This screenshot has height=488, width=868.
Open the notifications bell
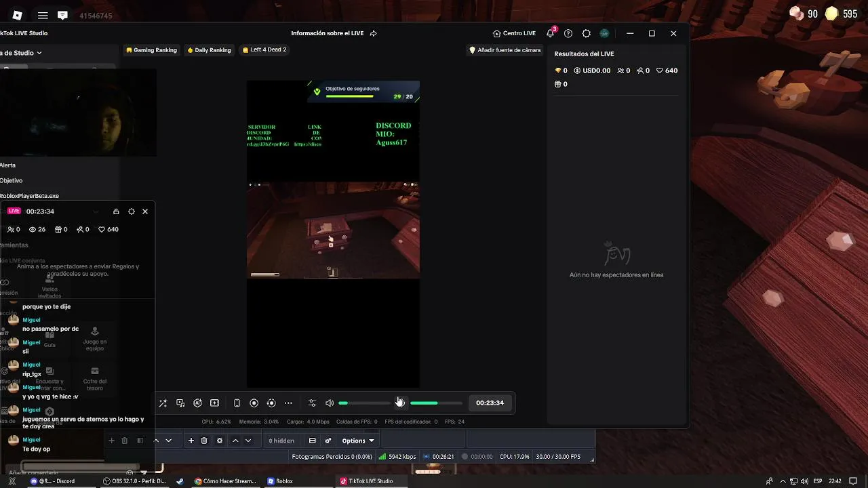[551, 33]
